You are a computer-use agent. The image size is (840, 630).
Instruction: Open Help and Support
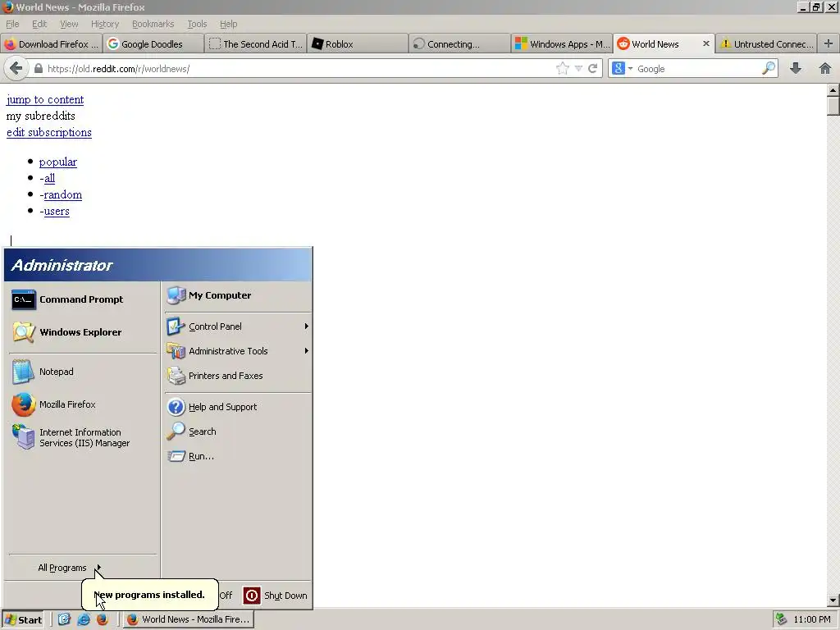click(237, 407)
